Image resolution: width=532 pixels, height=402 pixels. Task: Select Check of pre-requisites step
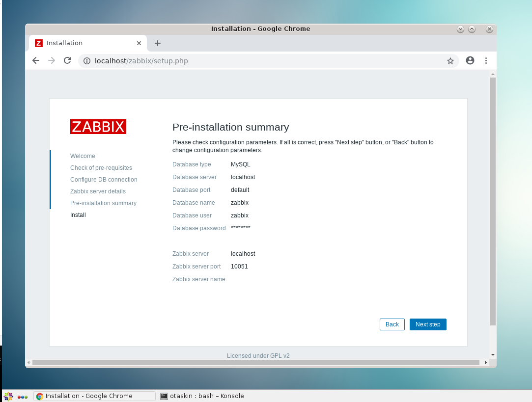pos(101,168)
